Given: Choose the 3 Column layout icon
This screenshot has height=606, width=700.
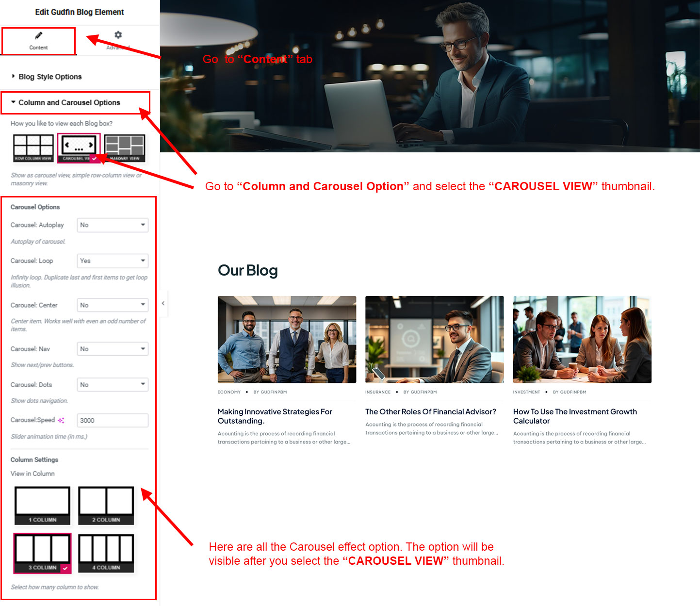Looking at the screenshot, I should click(x=42, y=553).
